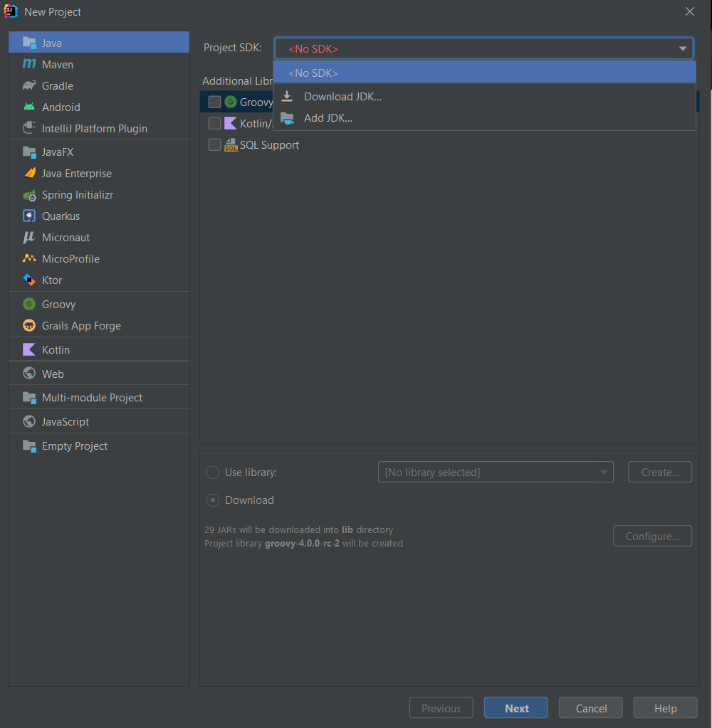The height and width of the screenshot is (728, 712).
Task: Choose Add JDK... from the SDK list
Action: click(484, 118)
